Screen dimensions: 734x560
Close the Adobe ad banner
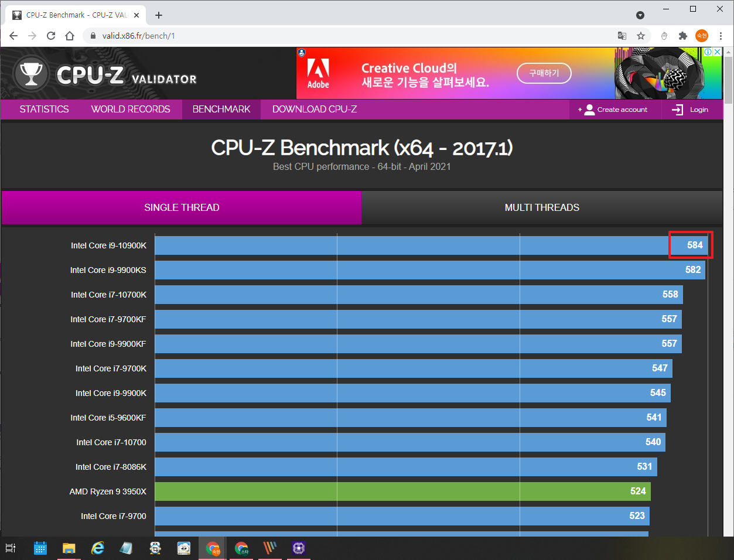(x=717, y=52)
